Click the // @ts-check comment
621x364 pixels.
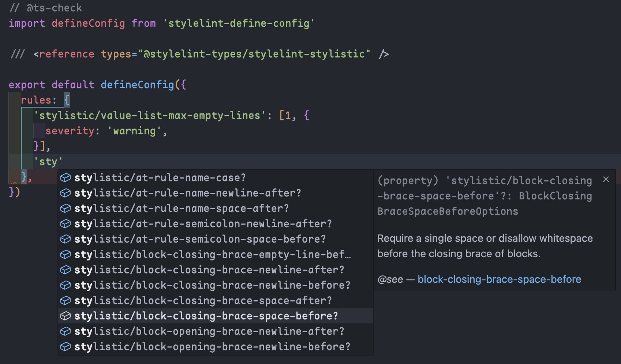(x=45, y=8)
